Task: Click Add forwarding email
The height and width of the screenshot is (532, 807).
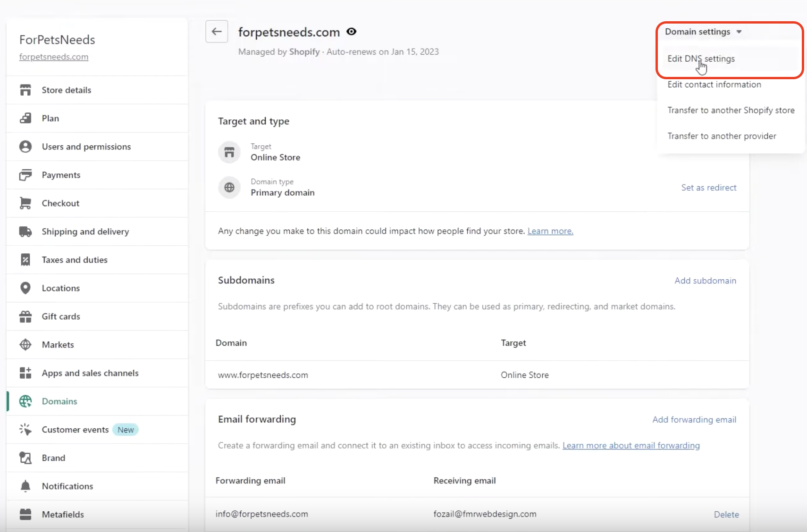Action: click(x=694, y=420)
